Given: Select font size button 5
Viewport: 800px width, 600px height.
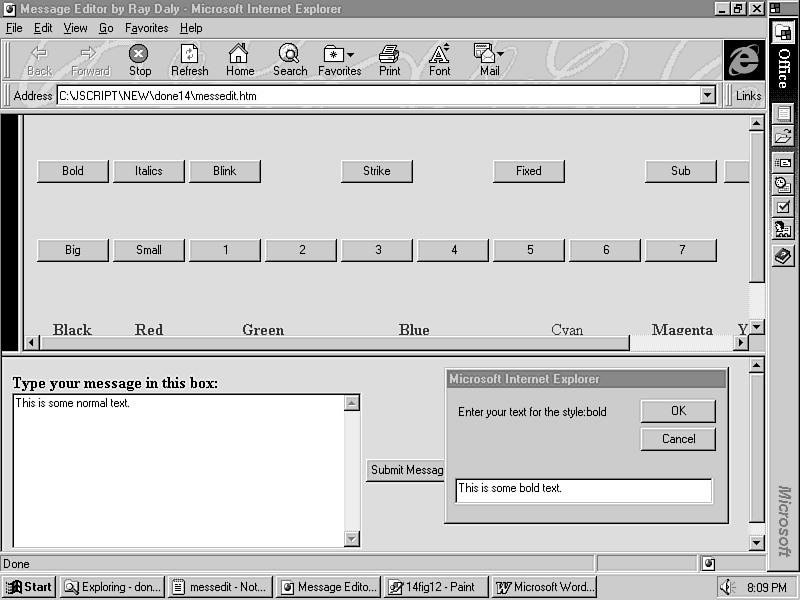Looking at the screenshot, I should 529,250.
